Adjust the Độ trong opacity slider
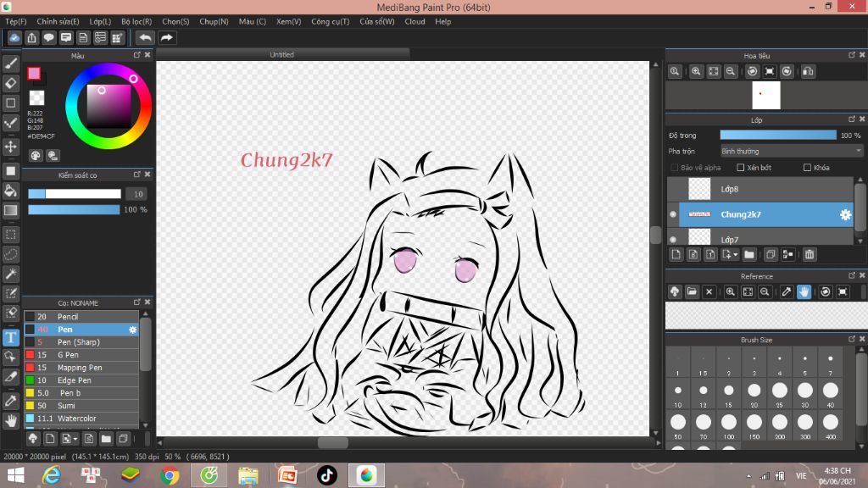 tap(778, 135)
